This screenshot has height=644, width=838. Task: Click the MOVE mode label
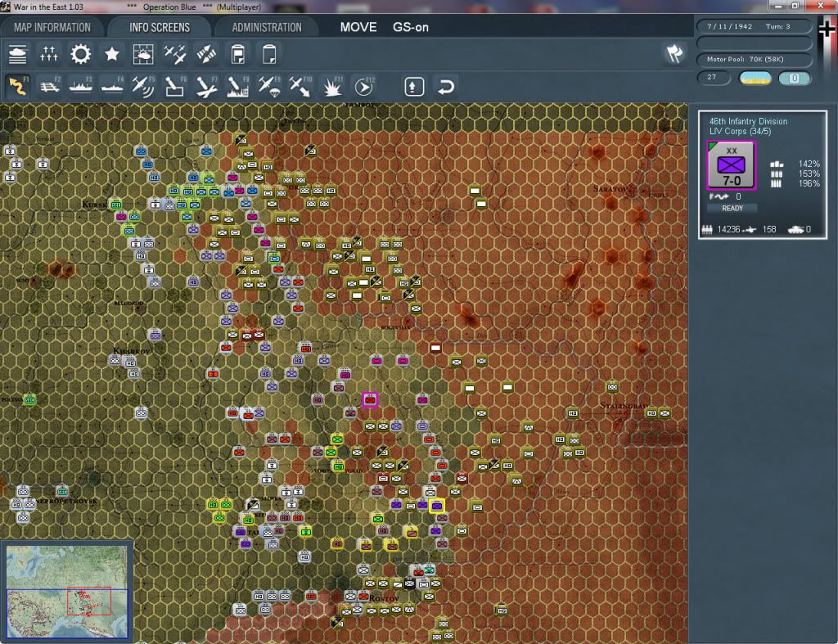[358, 27]
